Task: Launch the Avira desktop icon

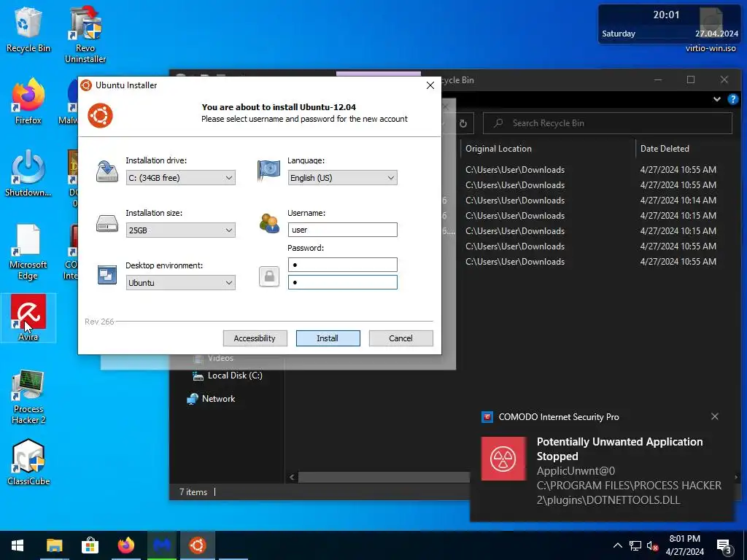Action: 28,318
